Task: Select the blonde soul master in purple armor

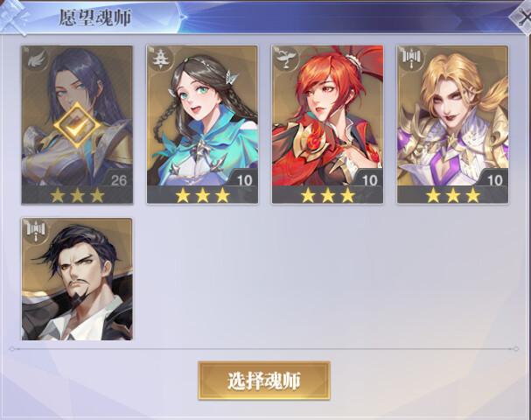Action: point(453,115)
